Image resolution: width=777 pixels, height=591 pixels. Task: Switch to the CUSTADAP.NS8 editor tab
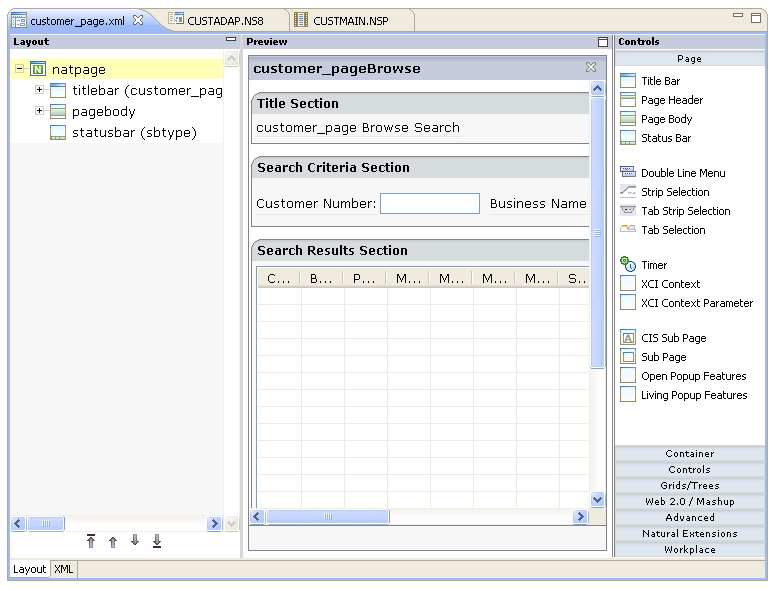pos(224,20)
